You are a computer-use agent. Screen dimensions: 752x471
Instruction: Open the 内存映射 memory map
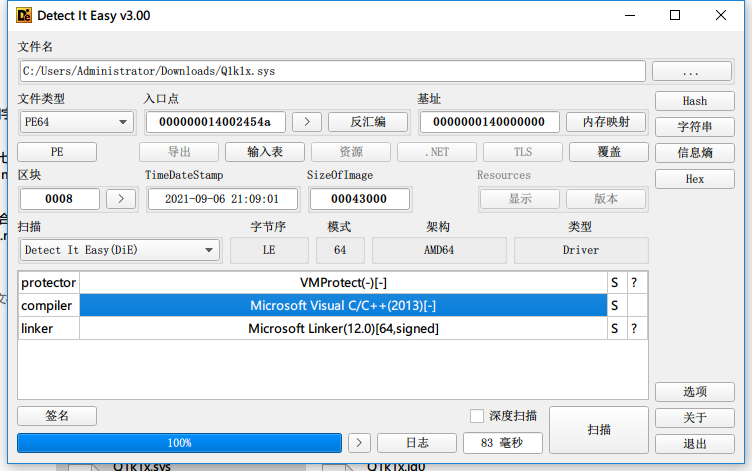click(x=606, y=122)
